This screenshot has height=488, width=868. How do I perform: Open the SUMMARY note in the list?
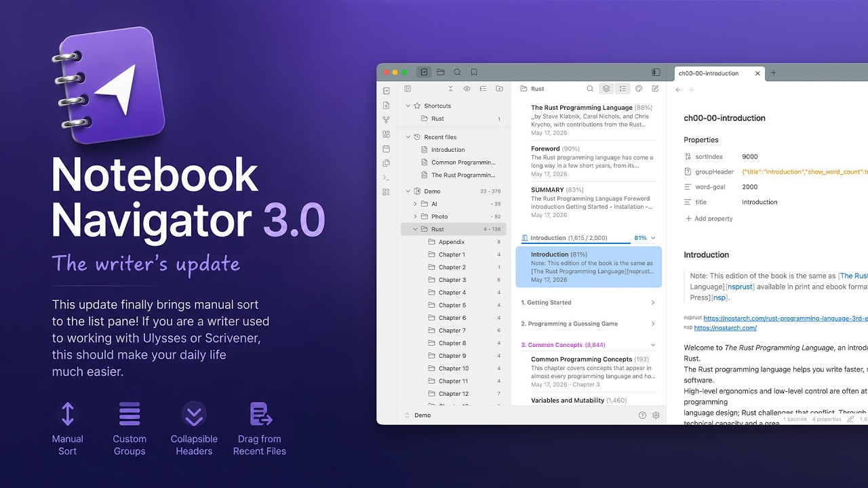point(589,203)
